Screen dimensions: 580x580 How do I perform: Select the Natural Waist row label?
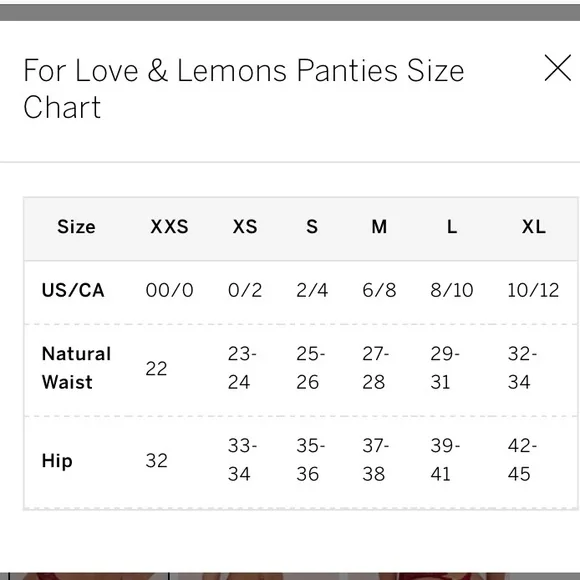tap(76, 368)
